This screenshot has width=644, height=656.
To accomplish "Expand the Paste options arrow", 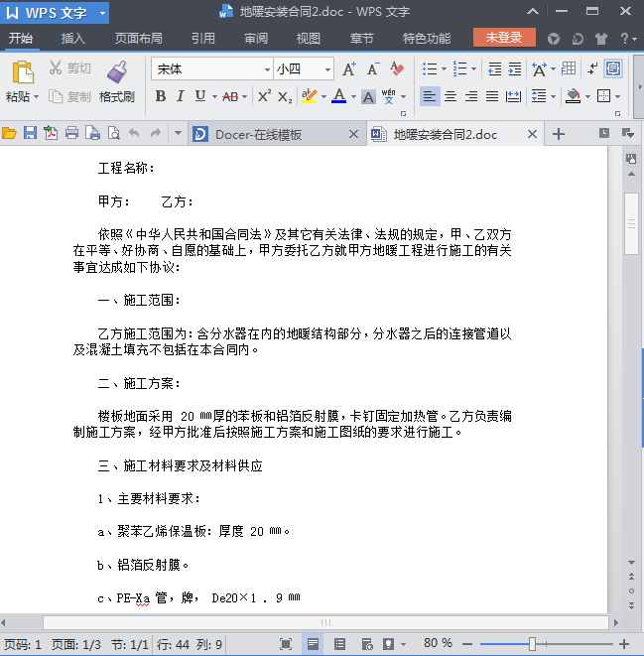I will (x=37, y=97).
